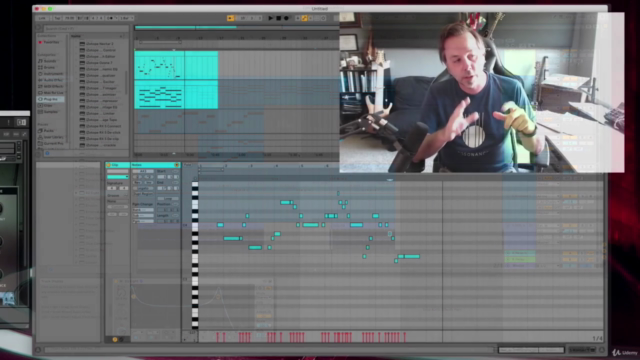Select iZotope Nectar 3 plug-in

click(98, 44)
